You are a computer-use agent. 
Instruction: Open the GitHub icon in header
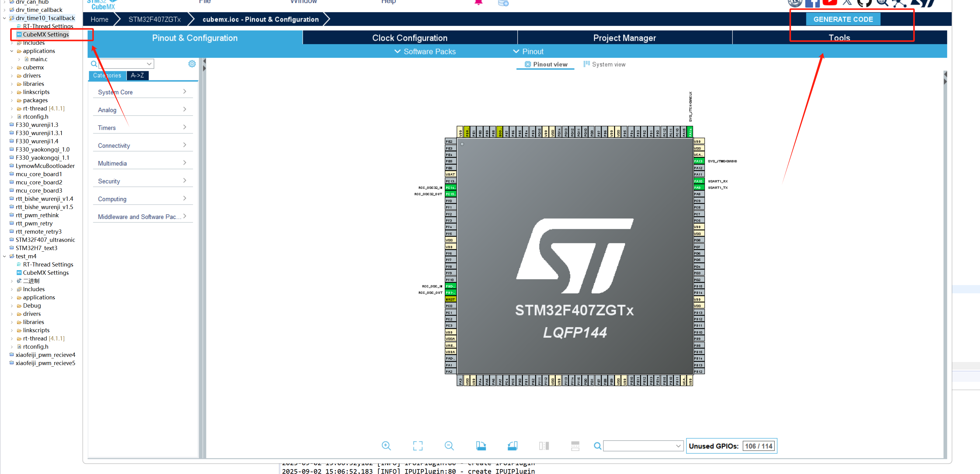tap(864, 3)
